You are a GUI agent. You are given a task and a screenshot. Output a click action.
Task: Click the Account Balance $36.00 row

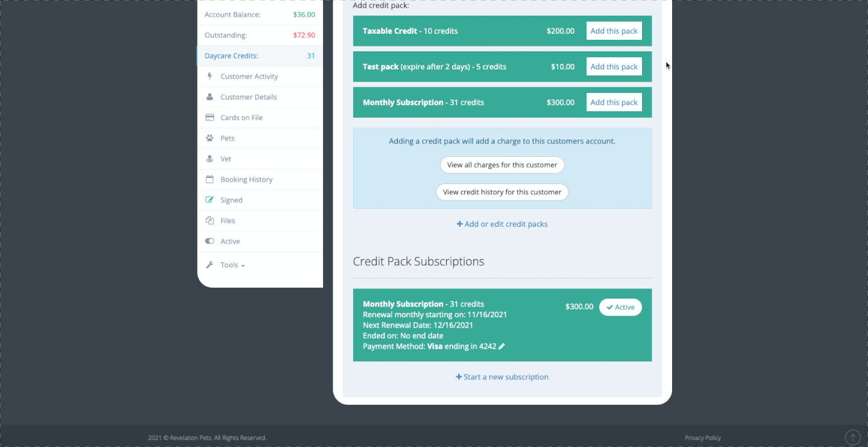pos(260,14)
